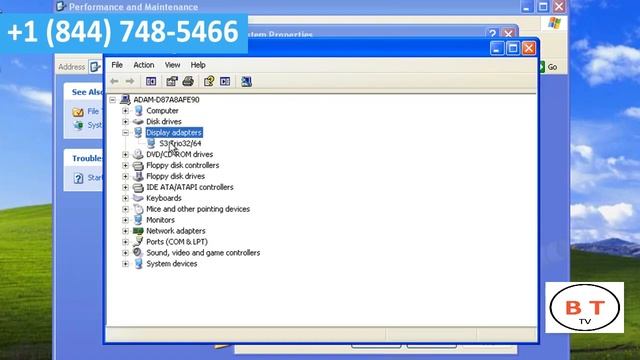
Task: Expand the DVD/CD-ROM drives node
Action: [x=125, y=154]
